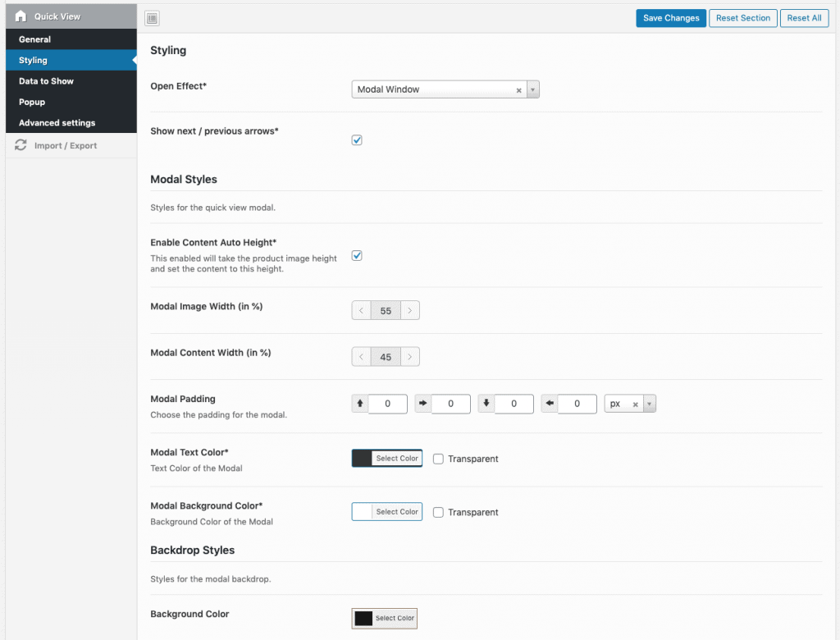Go to Advanced settings in sidebar
The image size is (840, 640).
57,123
